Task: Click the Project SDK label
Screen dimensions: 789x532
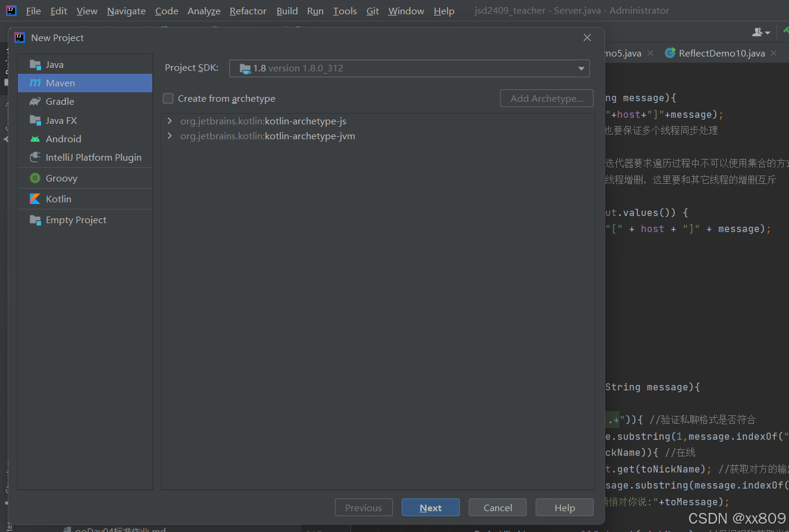Action: (192, 68)
